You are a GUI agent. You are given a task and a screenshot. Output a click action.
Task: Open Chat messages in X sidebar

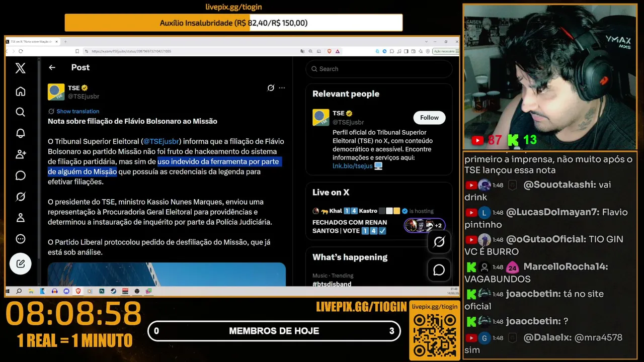coord(20,175)
